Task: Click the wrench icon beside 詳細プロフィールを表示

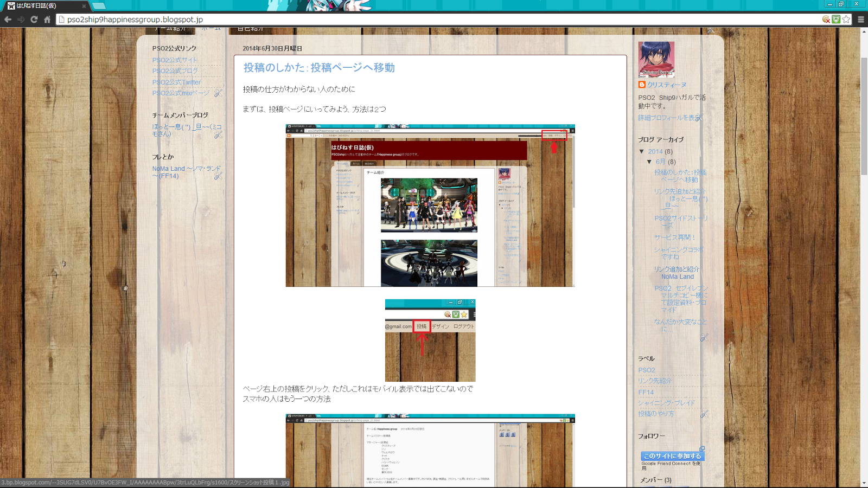Action: point(699,117)
